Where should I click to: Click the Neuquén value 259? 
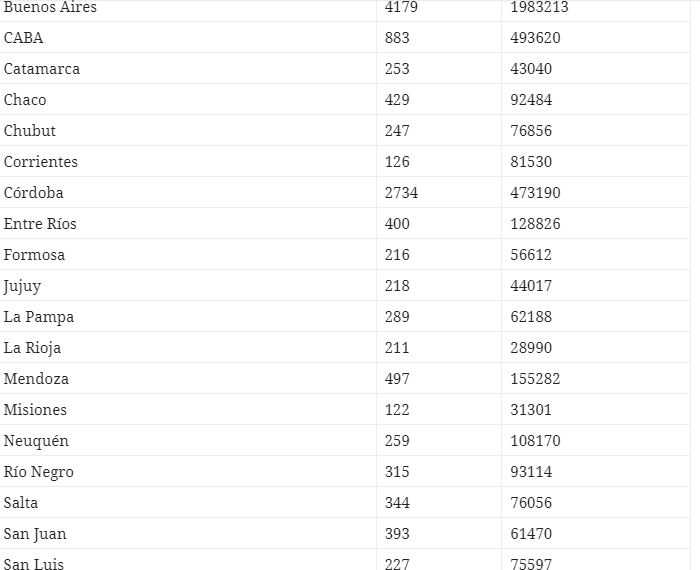(397, 441)
